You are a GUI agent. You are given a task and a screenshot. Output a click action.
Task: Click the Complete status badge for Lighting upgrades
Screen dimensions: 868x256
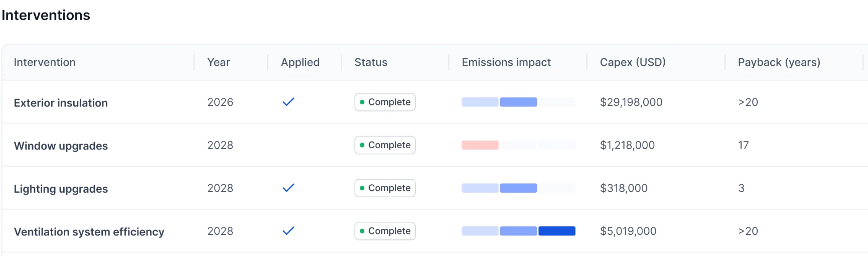pyautogui.click(x=385, y=188)
